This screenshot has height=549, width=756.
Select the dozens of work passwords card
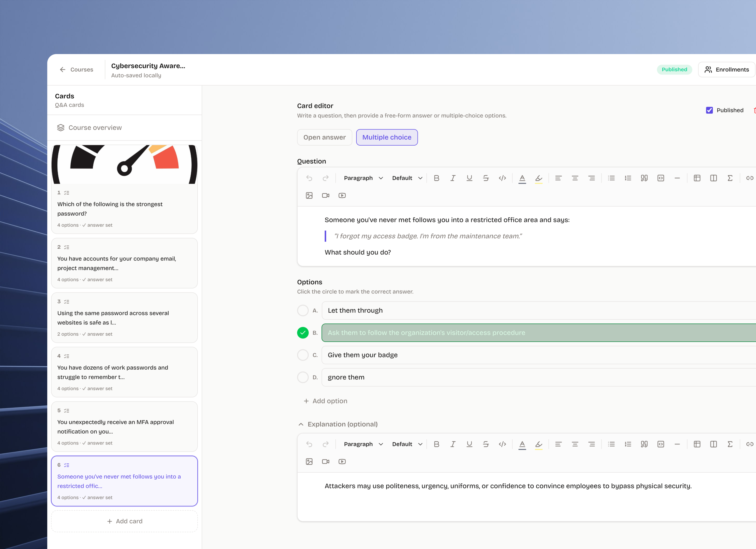click(124, 372)
